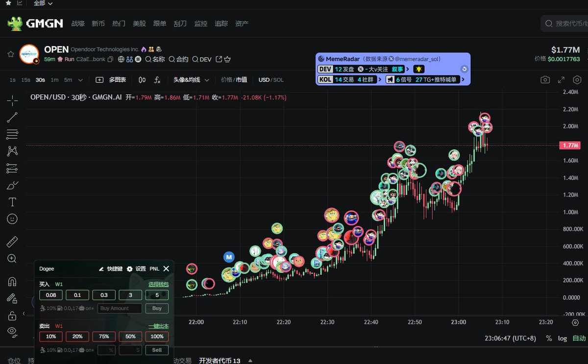The image size is (588, 364).
Task: Open the Fibonacci lines tool
Action: (12, 134)
